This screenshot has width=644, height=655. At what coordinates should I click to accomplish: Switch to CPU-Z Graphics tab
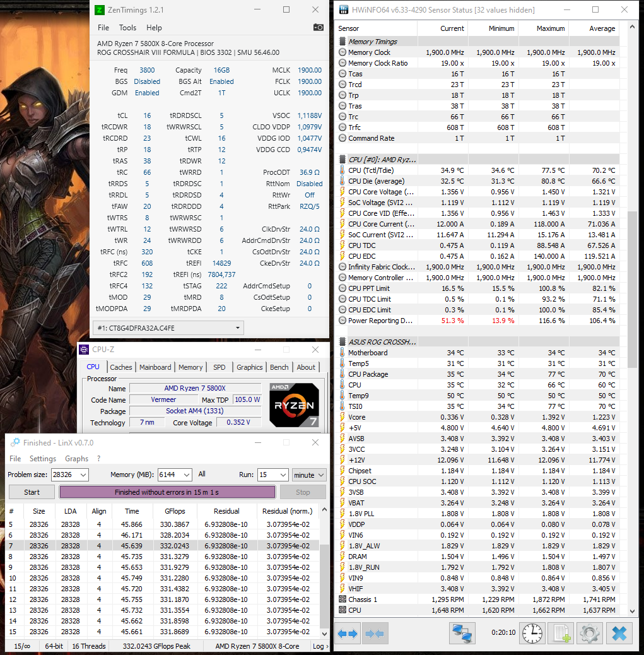point(249,367)
